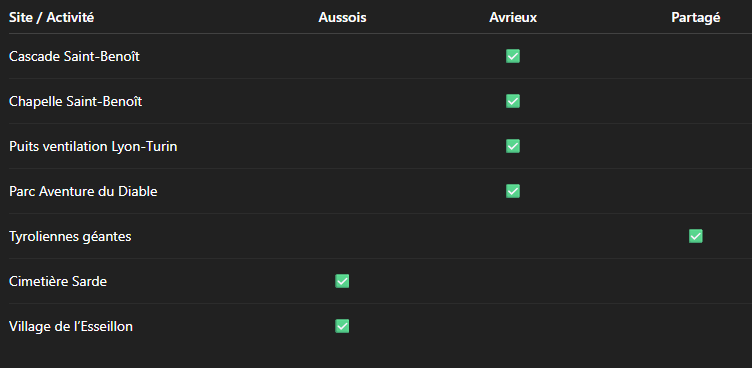Click the Puits ventilation Lyon-Turin text

(x=93, y=147)
